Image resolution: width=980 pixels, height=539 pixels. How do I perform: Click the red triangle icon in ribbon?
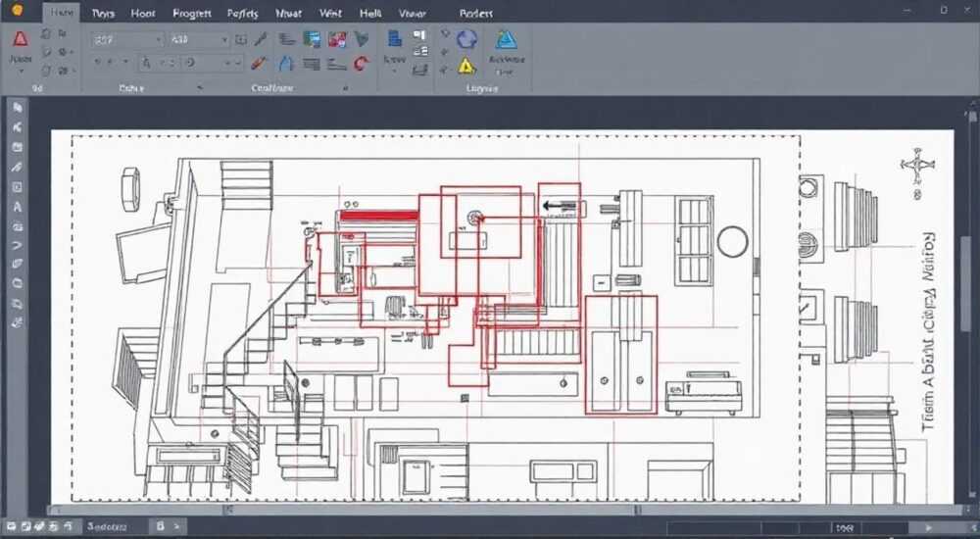(20, 39)
